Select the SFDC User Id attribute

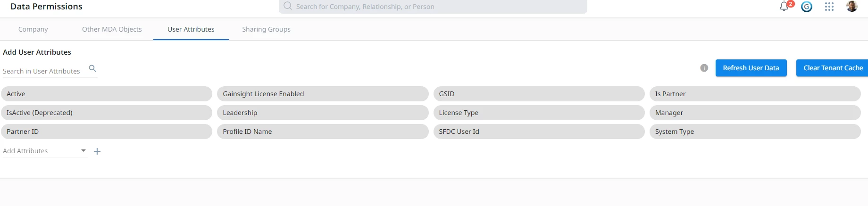point(539,132)
